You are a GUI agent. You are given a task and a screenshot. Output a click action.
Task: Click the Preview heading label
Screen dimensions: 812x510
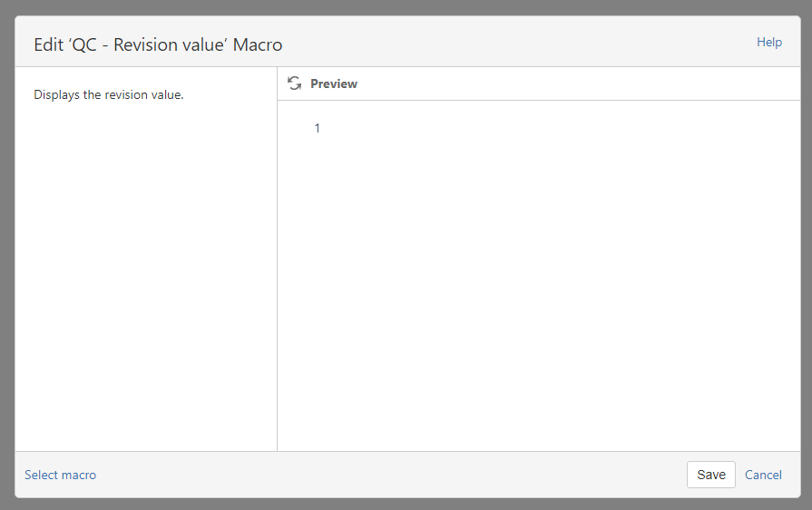[x=334, y=83]
